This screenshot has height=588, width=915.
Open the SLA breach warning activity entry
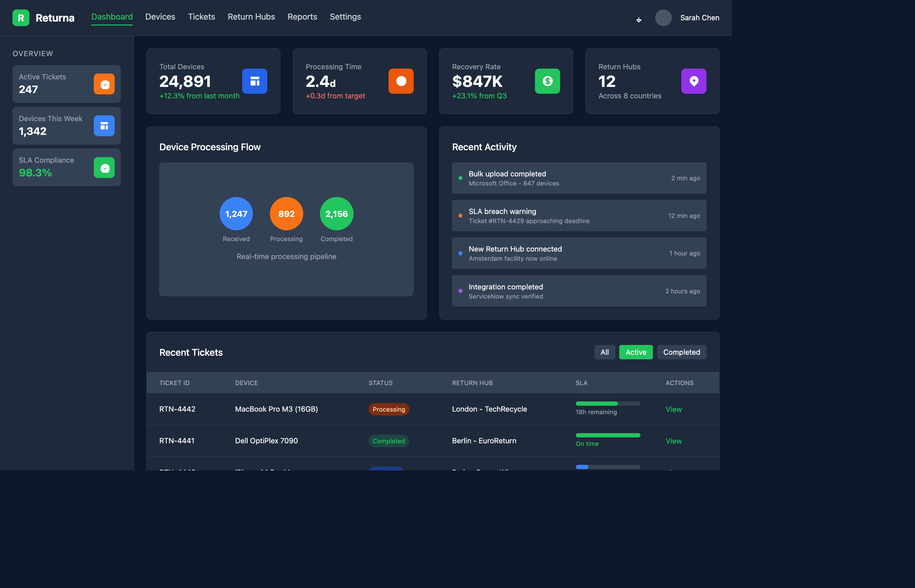point(579,215)
